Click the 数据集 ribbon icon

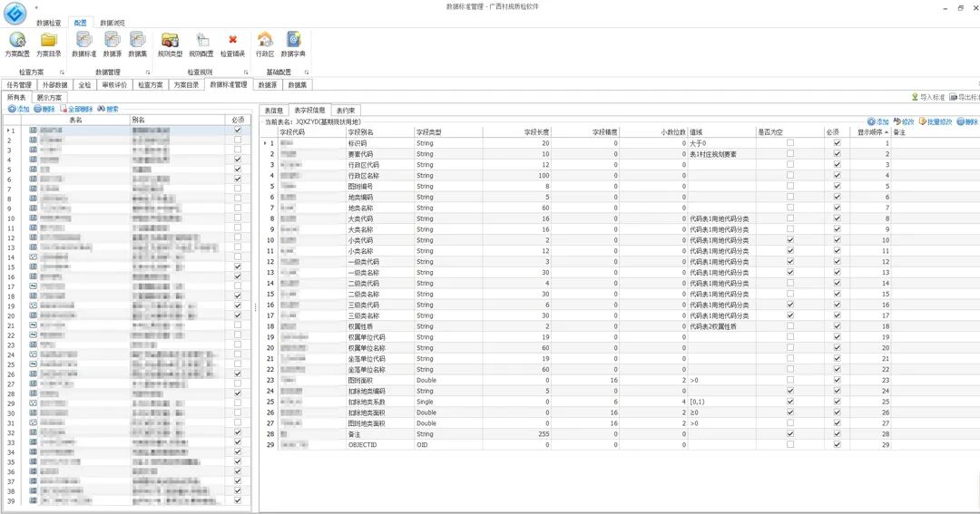point(138,40)
